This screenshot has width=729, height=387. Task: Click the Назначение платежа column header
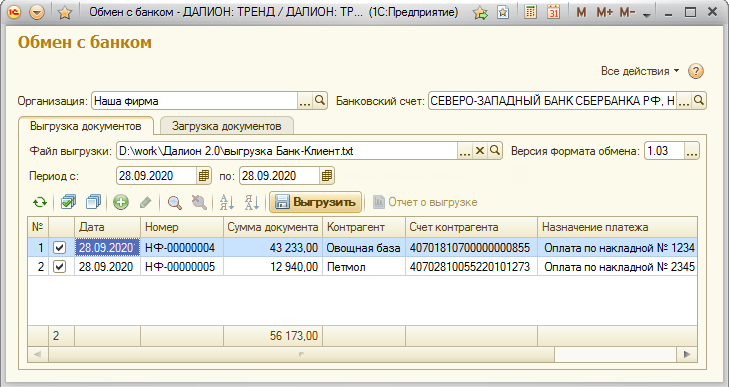pos(617,227)
